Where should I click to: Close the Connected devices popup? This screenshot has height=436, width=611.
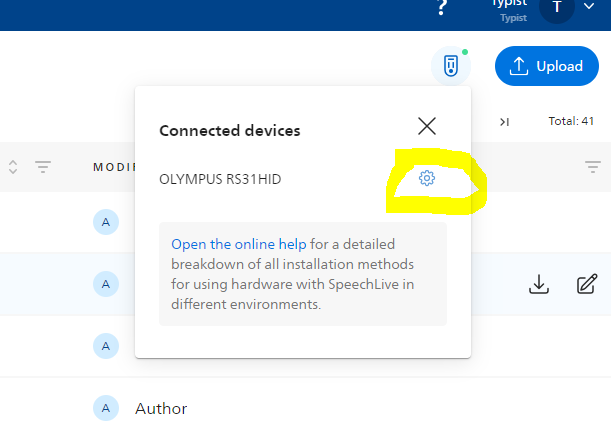click(427, 126)
